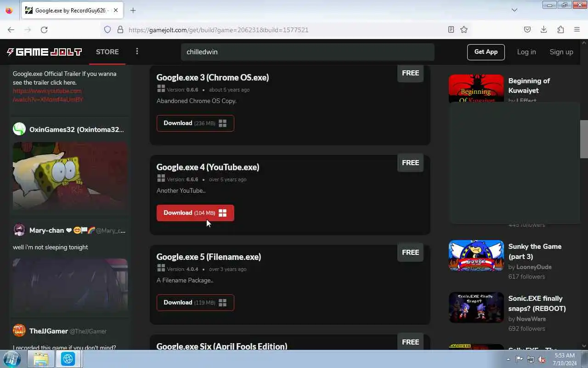The height and width of the screenshot is (368, 588).
Task: Download Google.exe 5 Filename.exe 119 MB
Action: (x=195, y=303)
